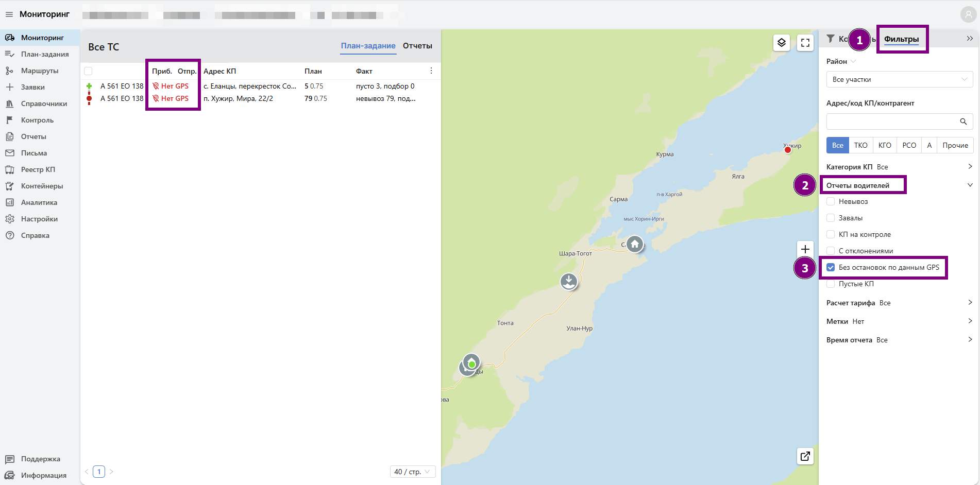Screen dimensions: 980x485
Task: Enable the Невывоз checkbox
Action: 831,201
